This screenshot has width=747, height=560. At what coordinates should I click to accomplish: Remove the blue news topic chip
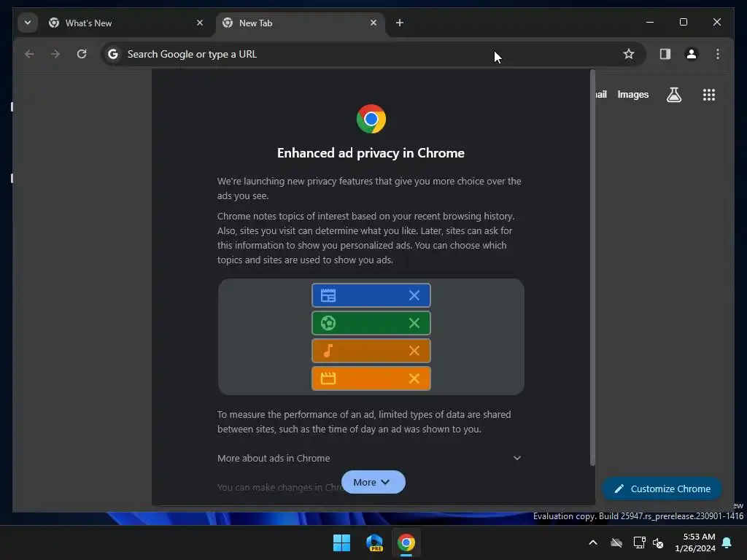pyautogui.click(x=414, y=295)
